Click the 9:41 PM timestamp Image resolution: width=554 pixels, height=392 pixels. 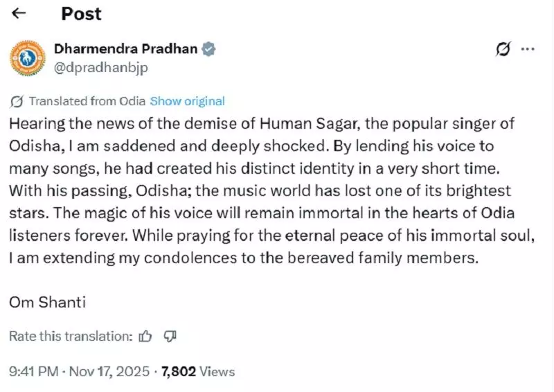(33, 372)
